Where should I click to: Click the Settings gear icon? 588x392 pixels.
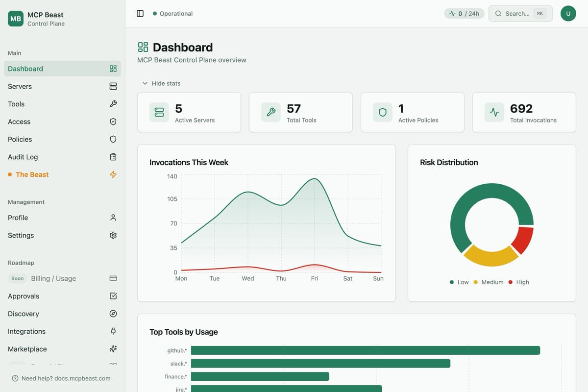pyautogui.click(x=113, y=235)
